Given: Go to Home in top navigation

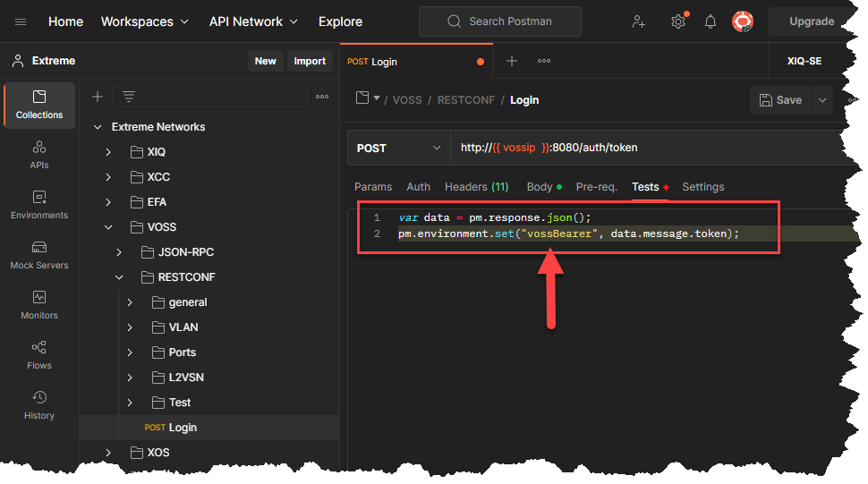Looking at the screenshot, I should (66, 21).
